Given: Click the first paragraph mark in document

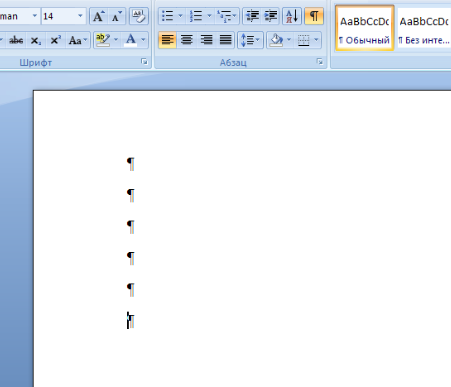Looking at the screenshot, I should (131, 164).
